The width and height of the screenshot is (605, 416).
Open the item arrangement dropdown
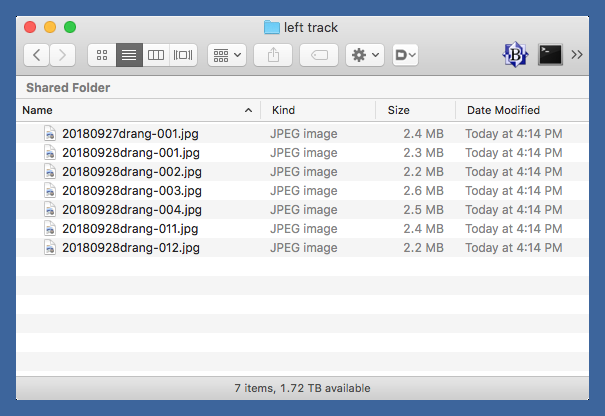pos(227,56)
